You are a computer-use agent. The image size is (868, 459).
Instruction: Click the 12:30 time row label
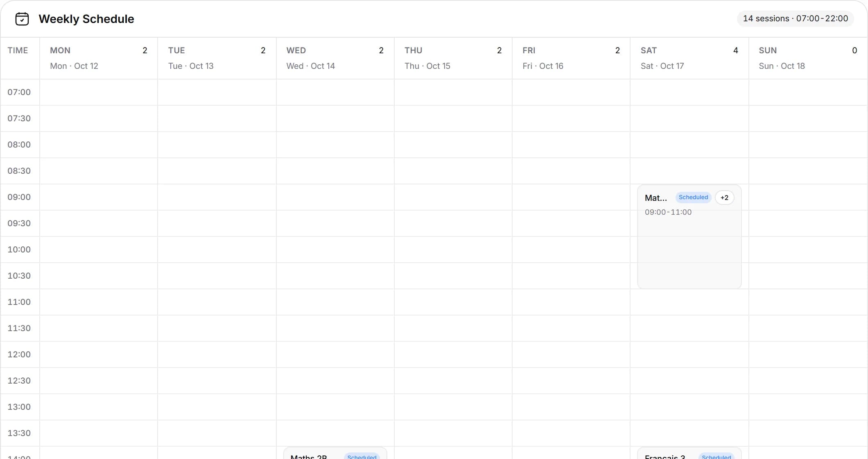[x=19, y=381]
